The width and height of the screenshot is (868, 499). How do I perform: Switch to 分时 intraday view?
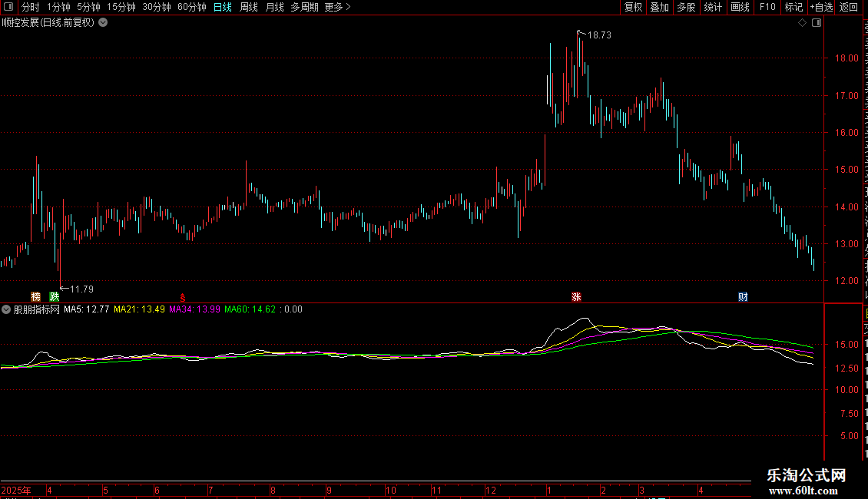coord(31,7)
